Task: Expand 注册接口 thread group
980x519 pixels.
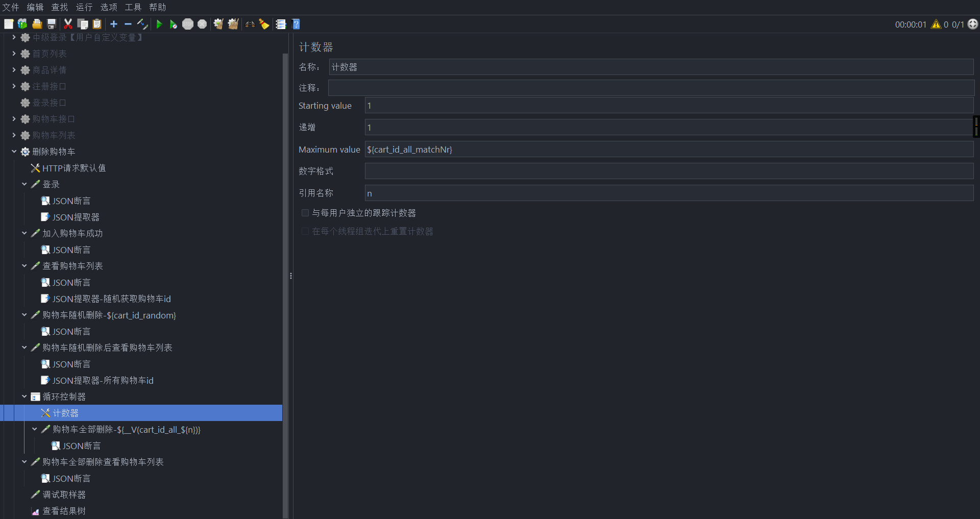Action: pyautogui.click(x=14, y=86)
